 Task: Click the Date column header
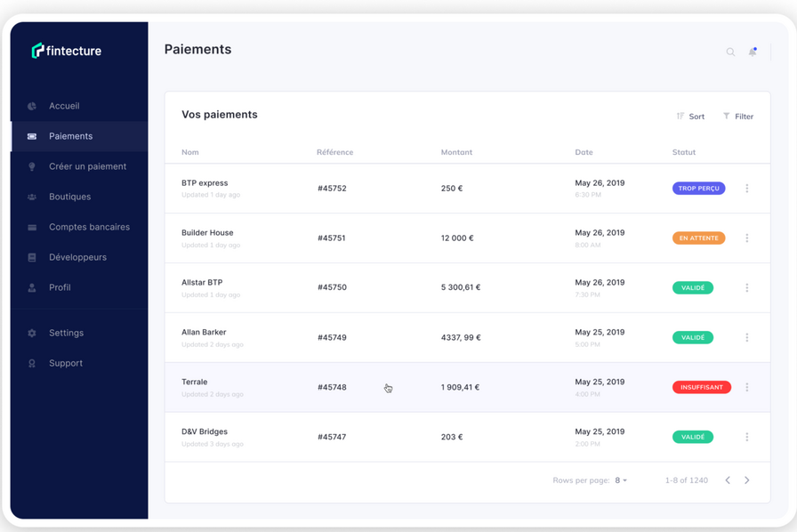(584, 152)
